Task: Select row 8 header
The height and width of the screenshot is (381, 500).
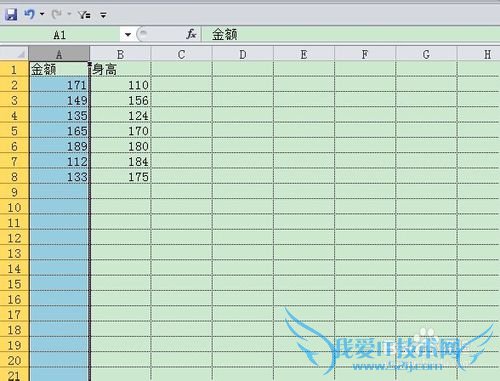Action: pos(14,177)
